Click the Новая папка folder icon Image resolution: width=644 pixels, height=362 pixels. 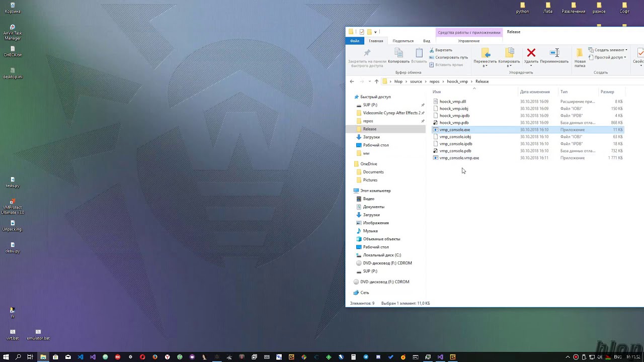coord(580,53)
